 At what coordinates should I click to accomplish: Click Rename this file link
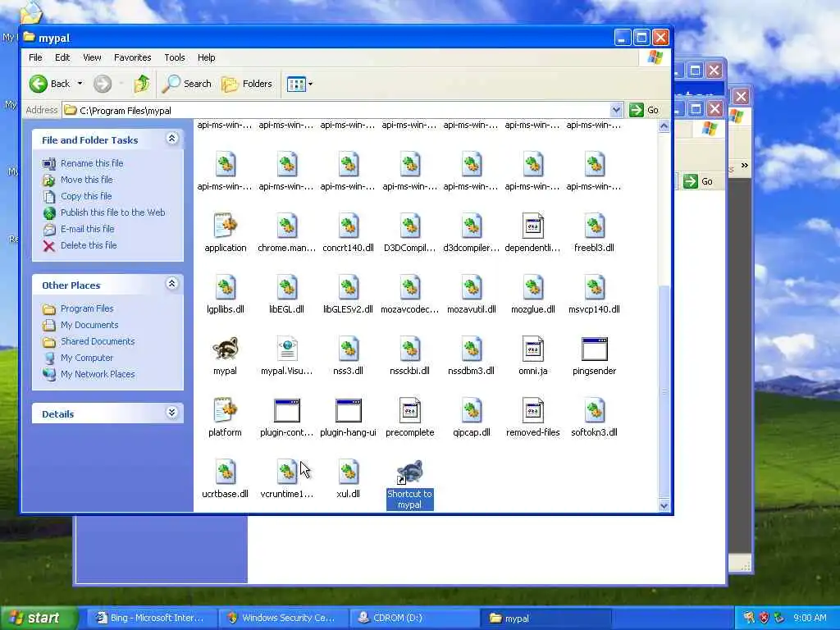[x=92, y=163]
